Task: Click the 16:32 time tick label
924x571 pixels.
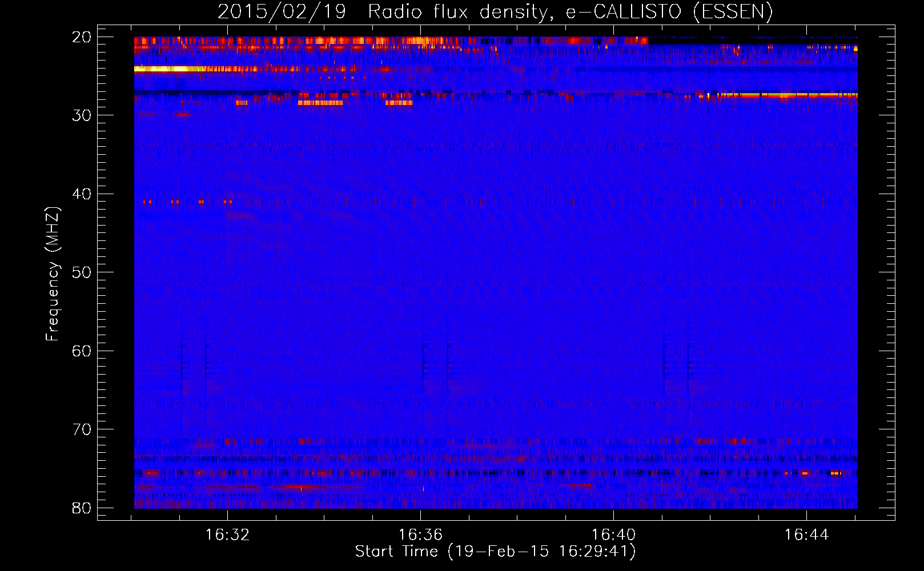Action: pyautogui.click(x=228, y=535)
